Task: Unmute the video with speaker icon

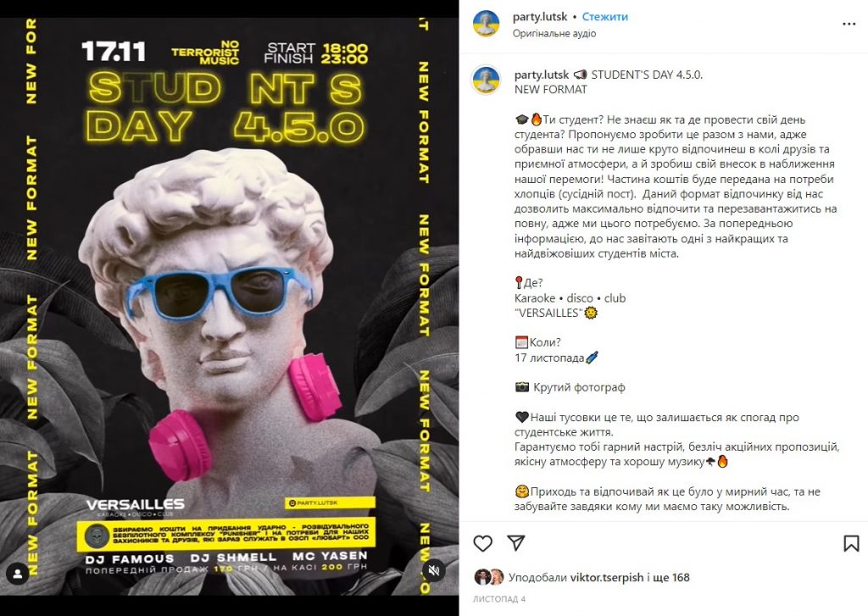Action: [433, 570]
